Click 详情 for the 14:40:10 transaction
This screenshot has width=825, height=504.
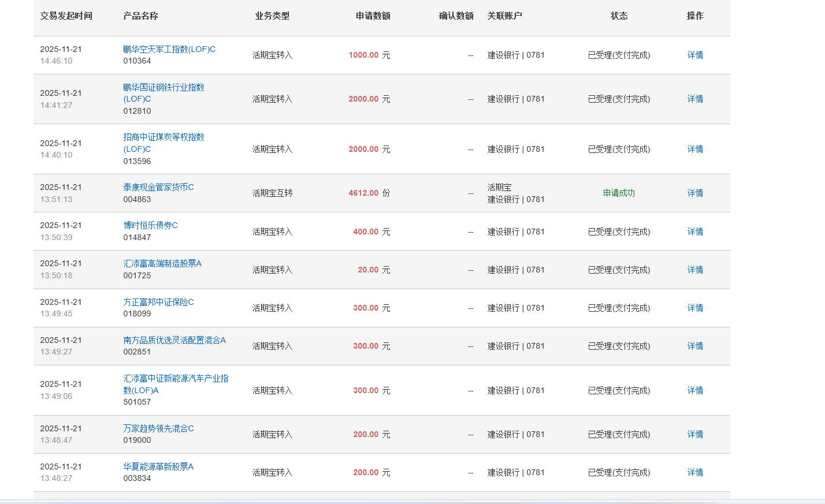point(695,149)
